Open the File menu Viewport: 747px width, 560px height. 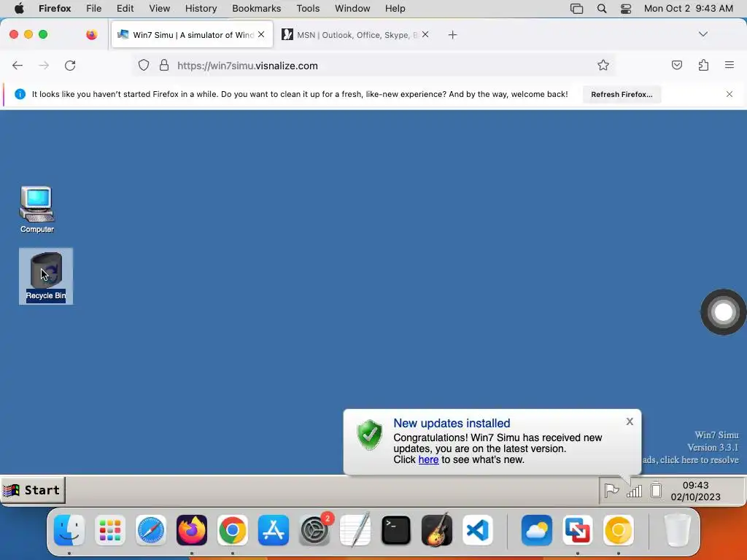coord(94,9)
